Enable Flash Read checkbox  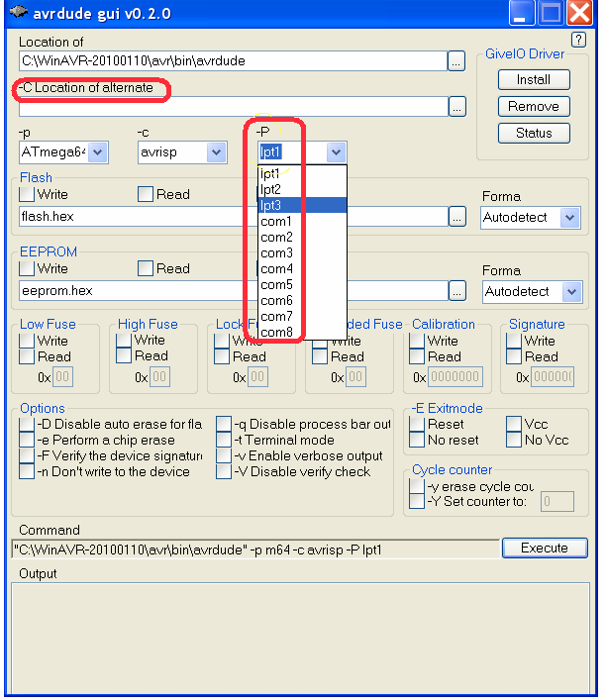click(x=146, y=194)
